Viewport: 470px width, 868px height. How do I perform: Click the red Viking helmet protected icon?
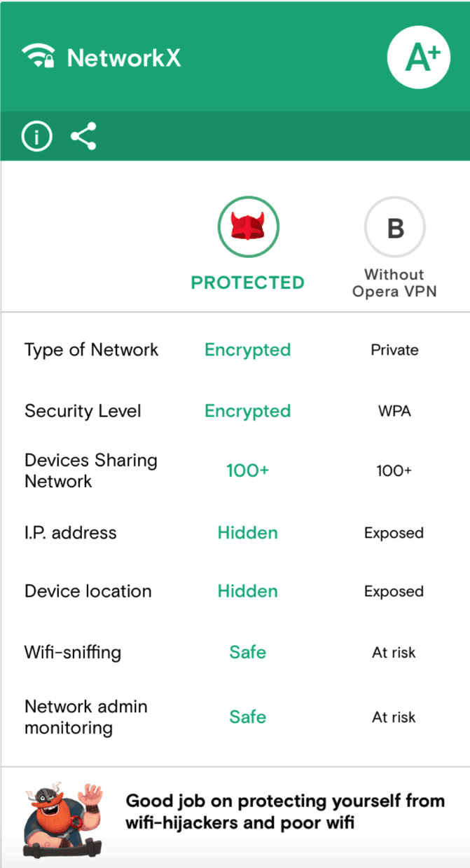(x=248, y=227)
